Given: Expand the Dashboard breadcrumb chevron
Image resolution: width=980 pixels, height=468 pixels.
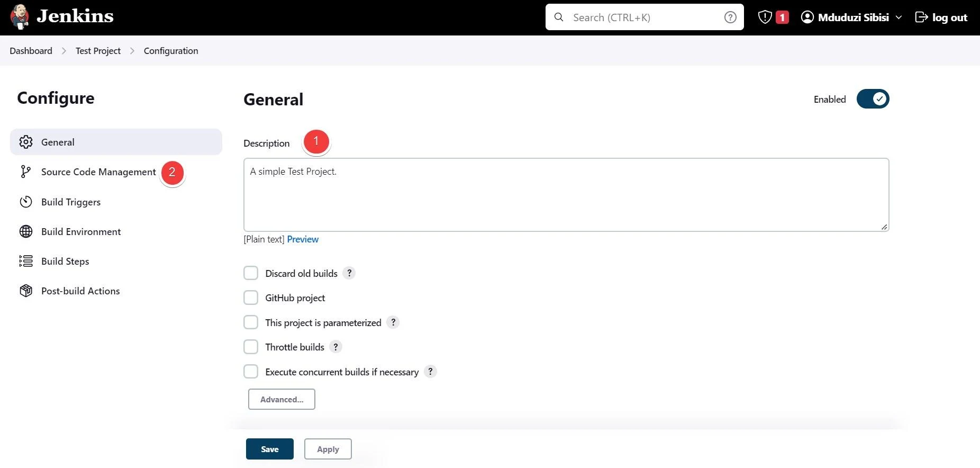Looking at the screenshot, I should point(64,51).
